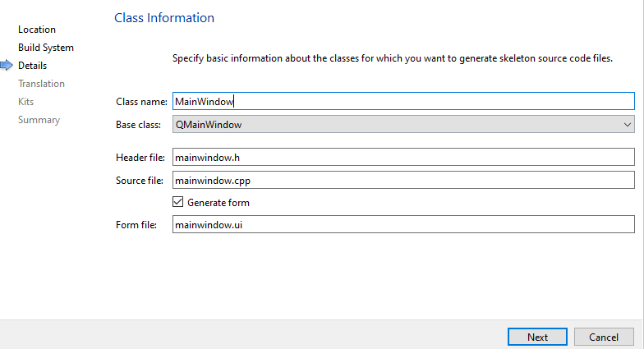
Task: Uncheck the Generate form checkbox
Action: click(x=178, y=202)
